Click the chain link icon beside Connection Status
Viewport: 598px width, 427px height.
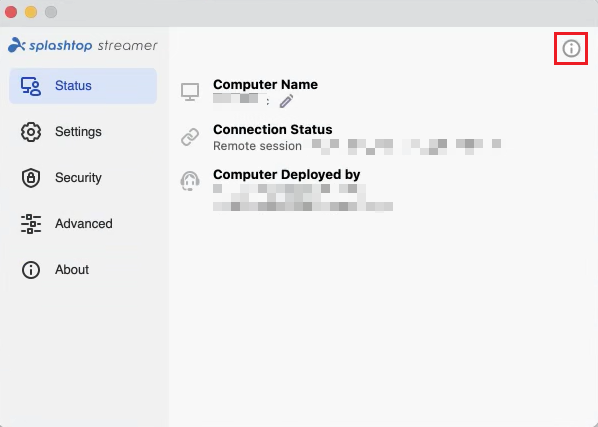pyautogui.click(x=190, y=137)
